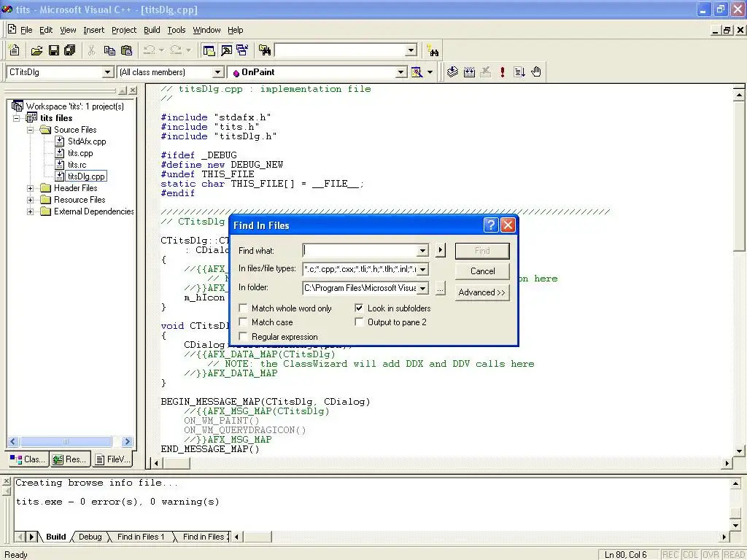747x560 pixels.
Task: Expand the Header Files folder
Action: pos(30,188)
